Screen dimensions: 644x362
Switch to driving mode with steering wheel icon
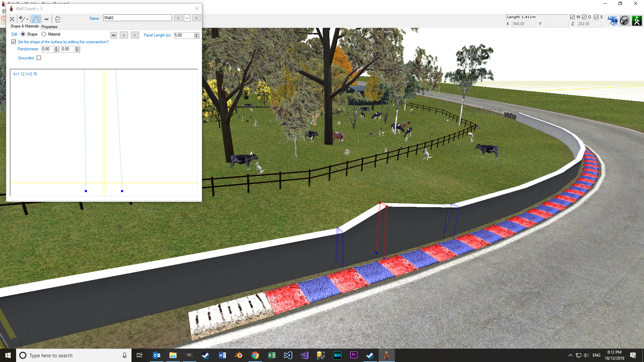tap(625, 20)
